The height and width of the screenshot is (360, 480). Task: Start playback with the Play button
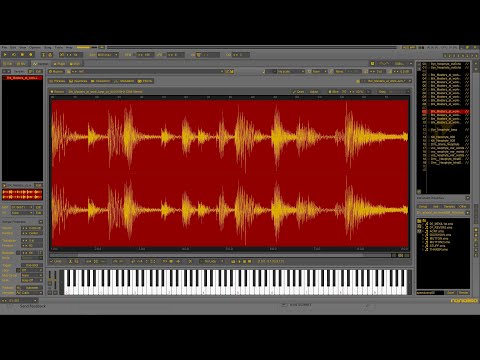[x=5, y=55]
